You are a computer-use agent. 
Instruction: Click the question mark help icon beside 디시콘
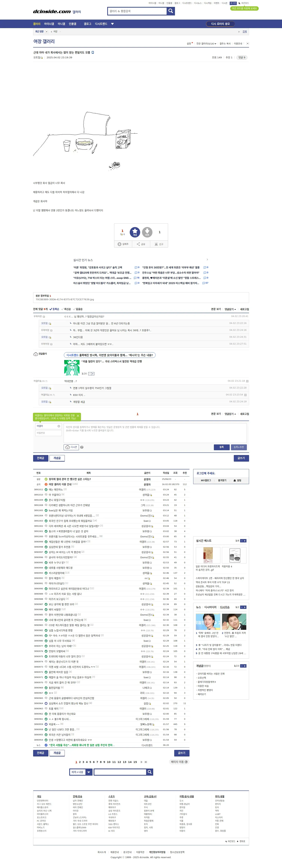82,447
